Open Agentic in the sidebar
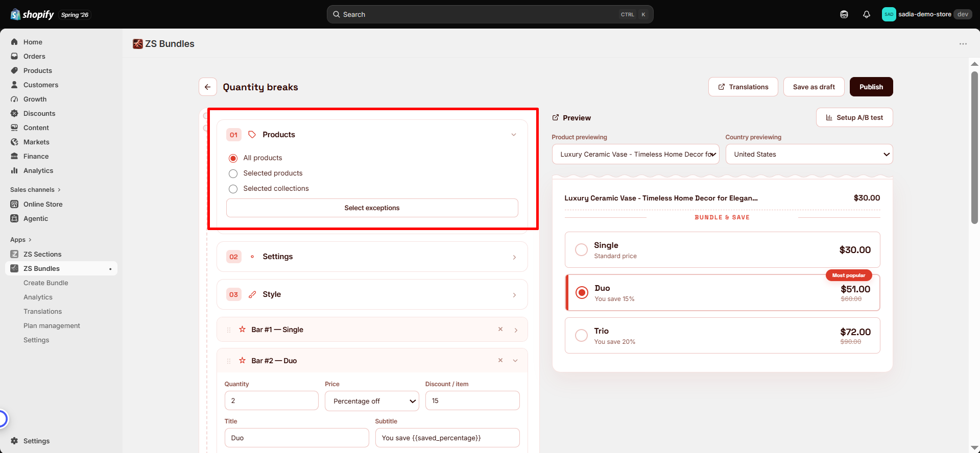 tap(36, 218)
